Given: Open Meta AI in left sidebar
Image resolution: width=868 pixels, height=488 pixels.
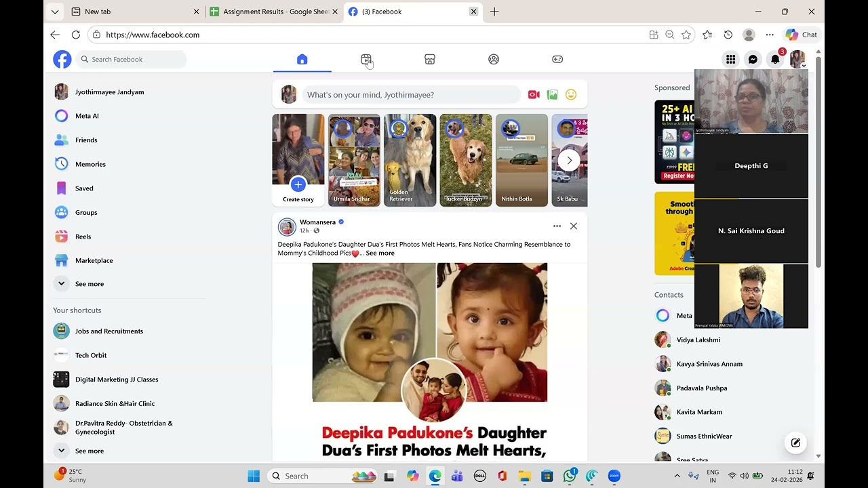Looking at the screenshot, I should (87, 116).
